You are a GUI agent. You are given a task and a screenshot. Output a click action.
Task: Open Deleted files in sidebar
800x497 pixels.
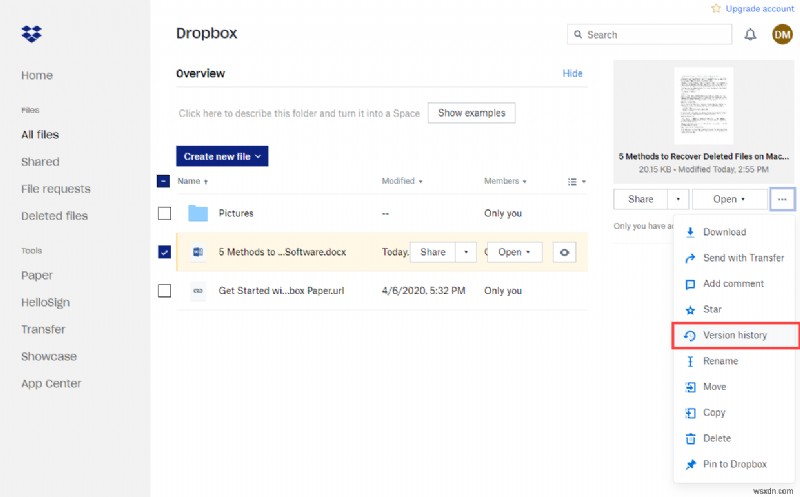click(55, 216)
